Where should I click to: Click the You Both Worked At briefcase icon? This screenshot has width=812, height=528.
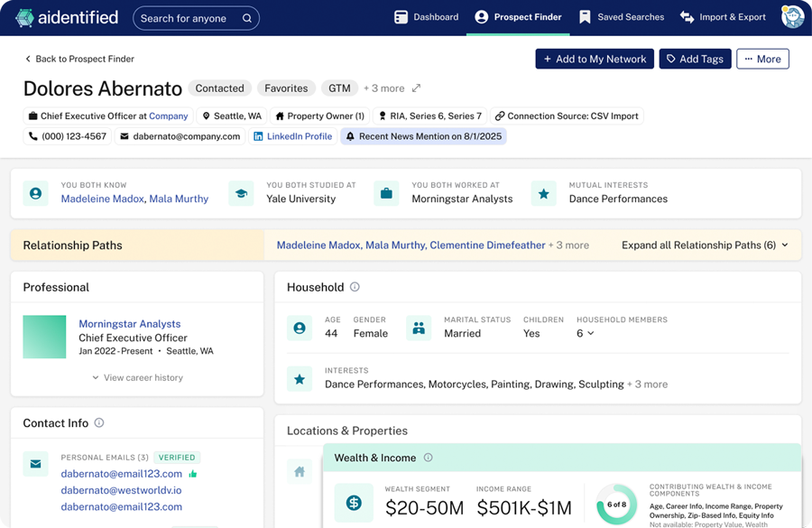click(386, 193)
